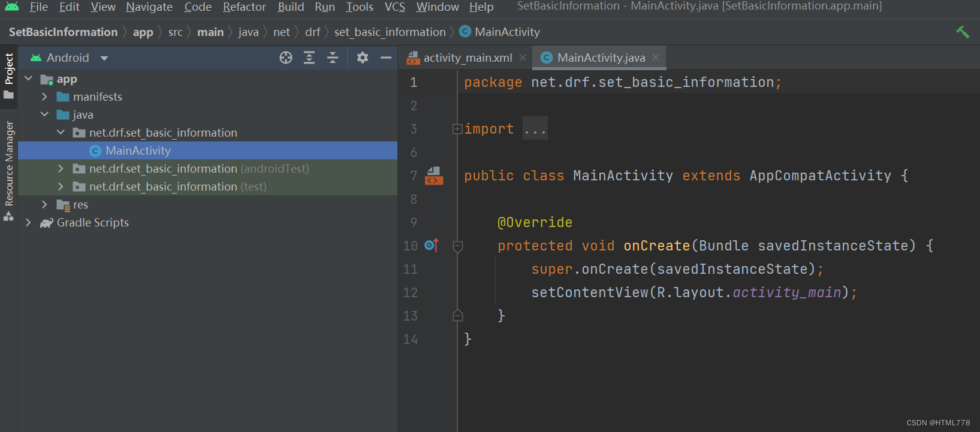Expand the androidTest package
The image size is (980, 432).
coord(61,168)
